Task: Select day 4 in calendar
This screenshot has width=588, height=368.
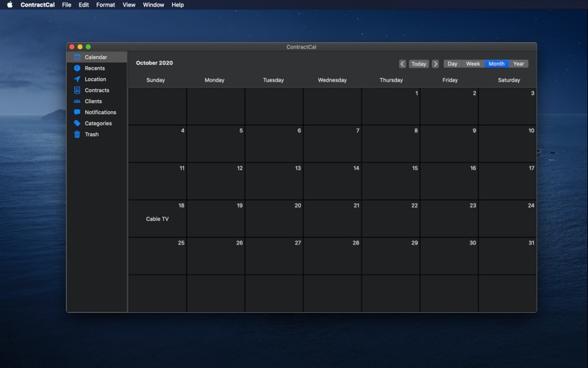Action: [x=157, y=144]
